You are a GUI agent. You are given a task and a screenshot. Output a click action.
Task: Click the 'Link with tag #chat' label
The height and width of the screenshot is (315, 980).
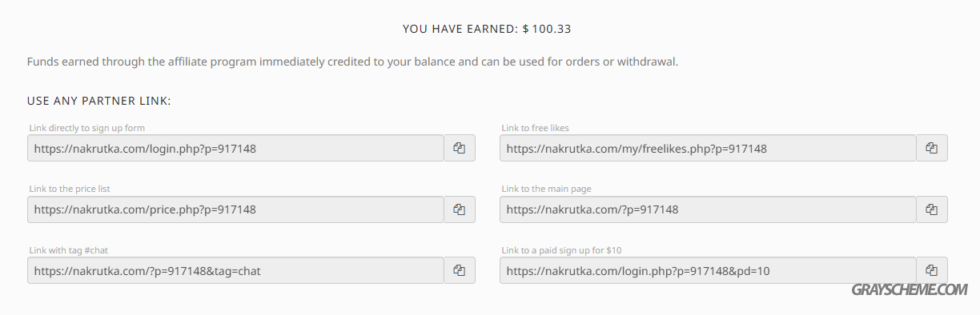(69, 250)
